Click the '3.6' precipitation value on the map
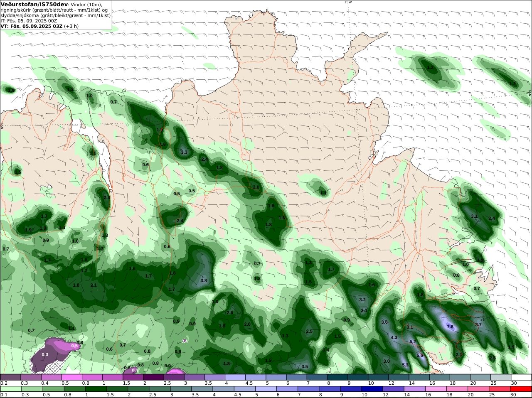 [384, 322]
